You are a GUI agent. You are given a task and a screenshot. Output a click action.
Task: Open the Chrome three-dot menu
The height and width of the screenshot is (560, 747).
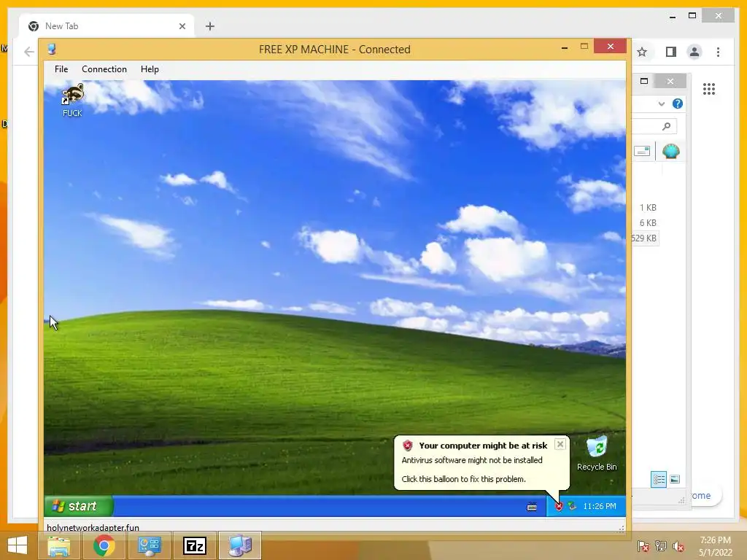point(718,52)
